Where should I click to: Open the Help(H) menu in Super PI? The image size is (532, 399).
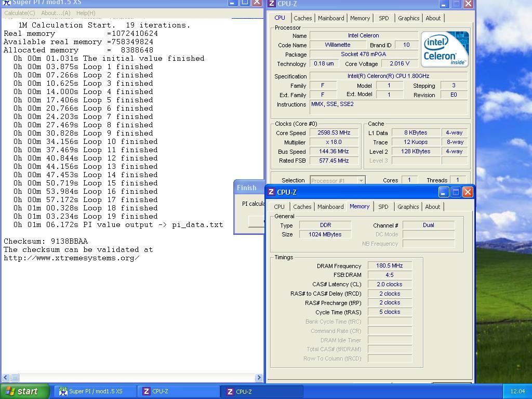point(86,13)
